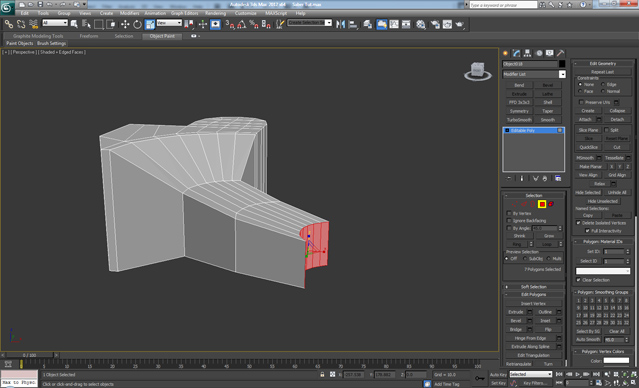Open the Customize menu

(x=246, y=13)
